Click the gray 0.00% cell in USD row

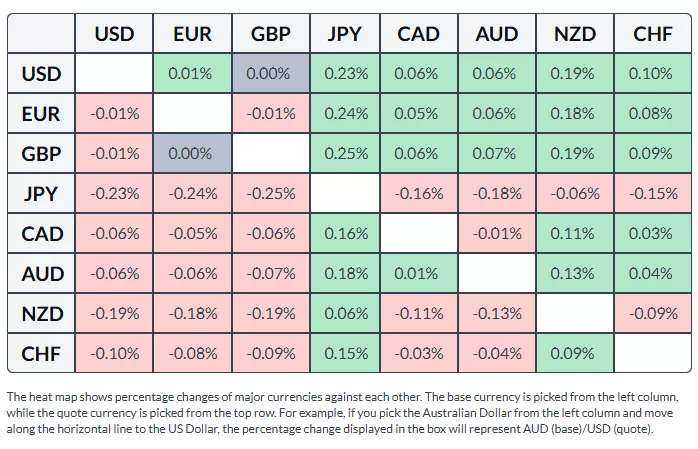coord(270,74)
